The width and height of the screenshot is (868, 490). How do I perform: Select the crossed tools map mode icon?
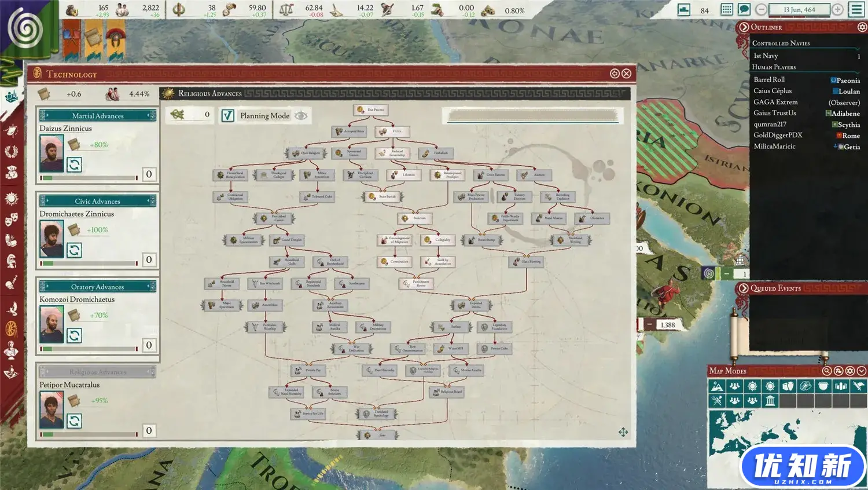[x=717, y=401]
